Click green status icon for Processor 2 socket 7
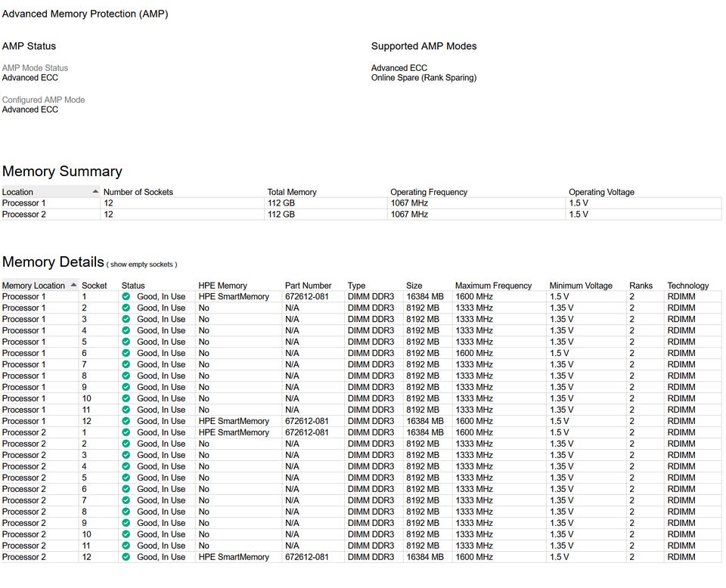The width and height of the screenshot is (726, 588). tap(126, 501)
